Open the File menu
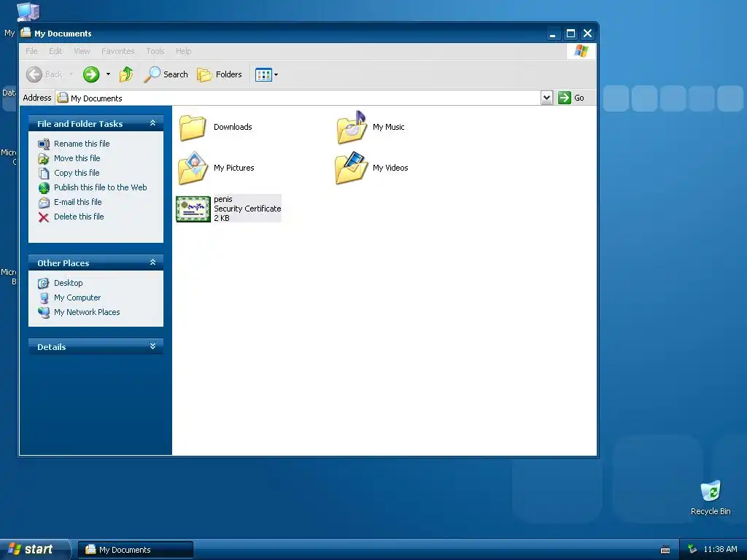This screenshot has width=747, height=560. tap(31, 51)
